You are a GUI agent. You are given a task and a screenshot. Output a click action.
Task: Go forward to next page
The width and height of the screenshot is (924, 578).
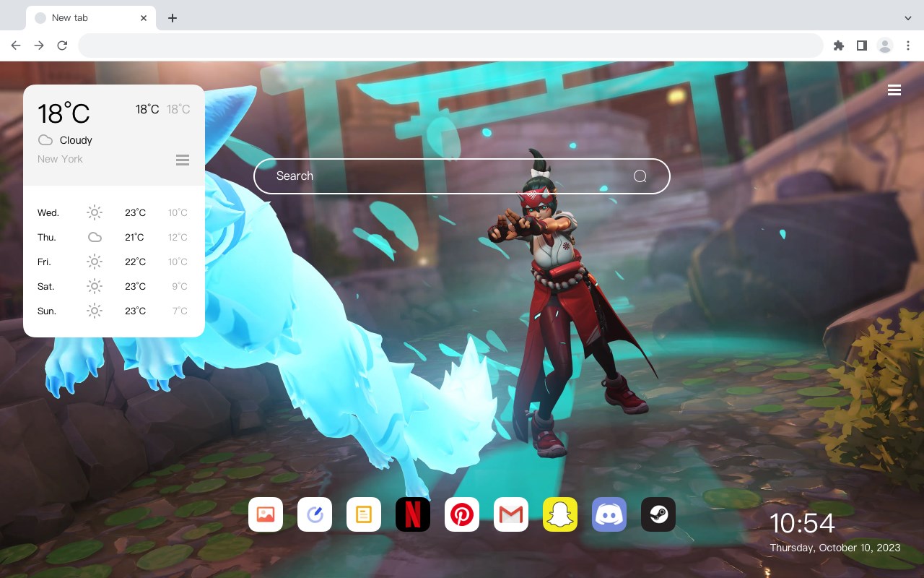point(39,46)
